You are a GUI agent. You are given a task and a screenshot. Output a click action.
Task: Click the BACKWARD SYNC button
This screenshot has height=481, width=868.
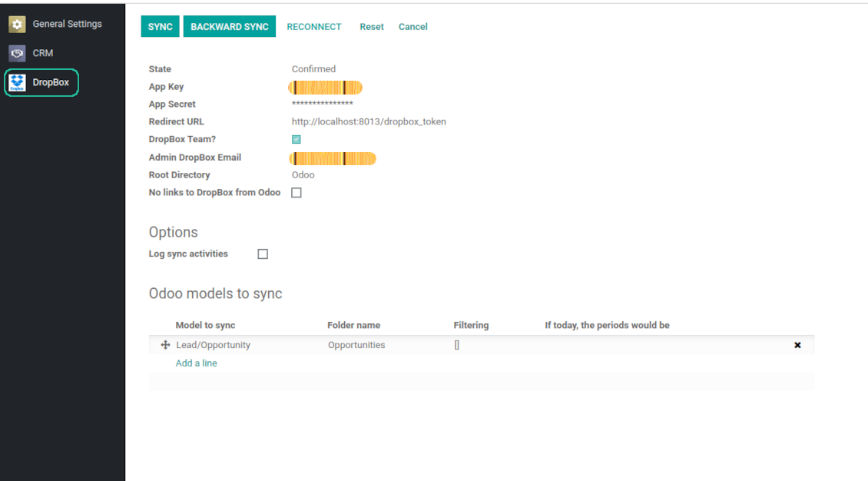pyautogui.click(x=229, y=27)
